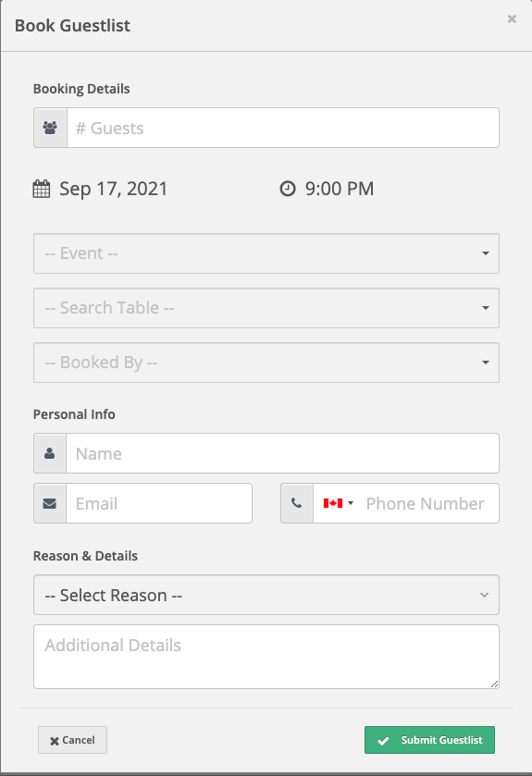Viewport: 532px width, 776px height.
Task: Click the calendar icon beside Sep 17, 2021
Action: [x=42, y=189]
